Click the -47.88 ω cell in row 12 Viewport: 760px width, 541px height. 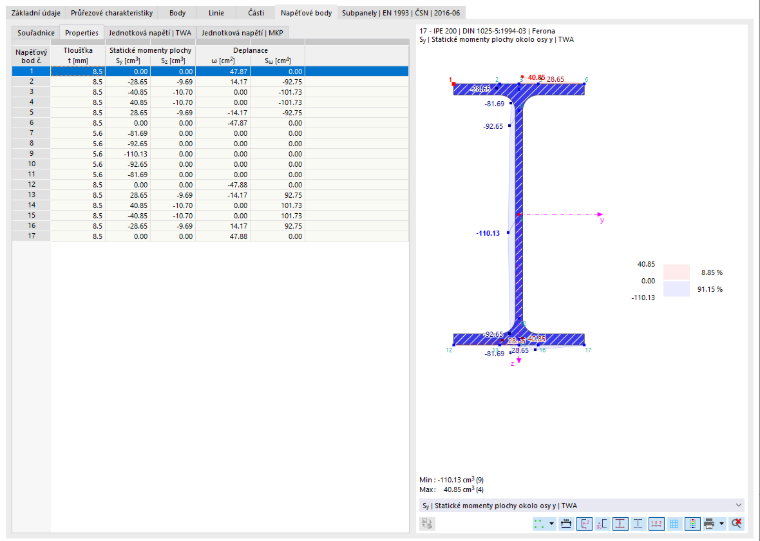pos(223,185)
